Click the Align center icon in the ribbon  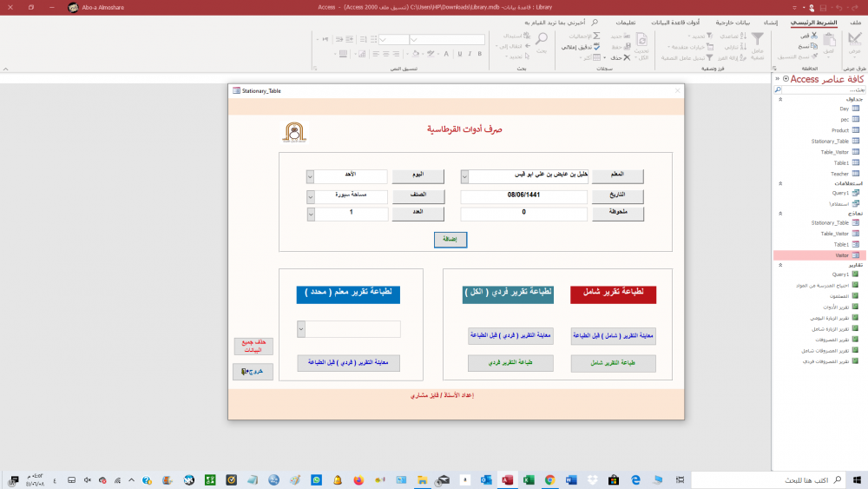(x=386, y=54)
